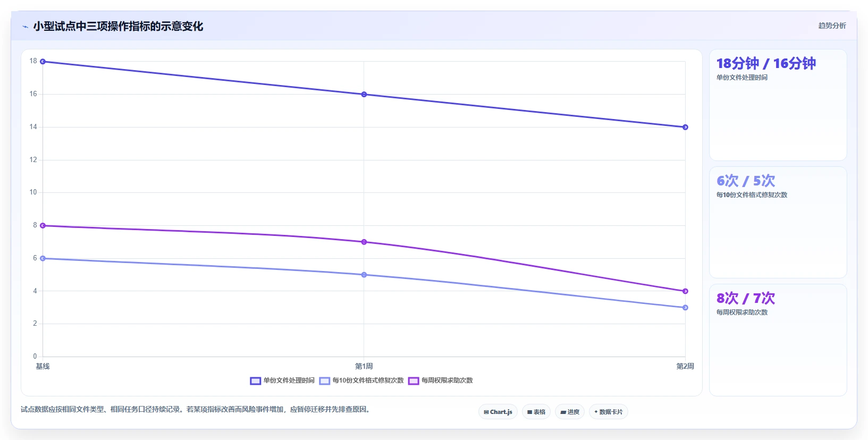The width and height of the screenshot is (868, 440).
Task: Open the 18分钟 / 16分钟 stat card
Action: pyautogui.click(x=778, y=105)
